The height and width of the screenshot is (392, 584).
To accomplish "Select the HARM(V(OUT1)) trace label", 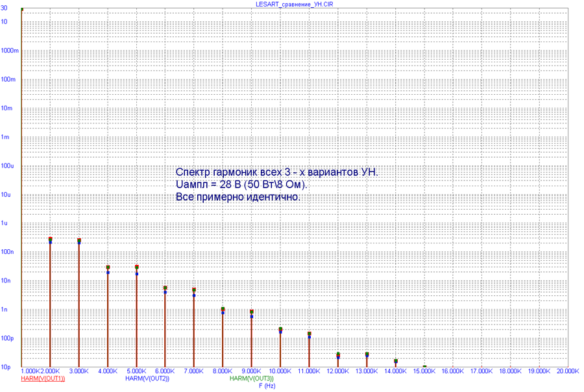I will [43, 378].
